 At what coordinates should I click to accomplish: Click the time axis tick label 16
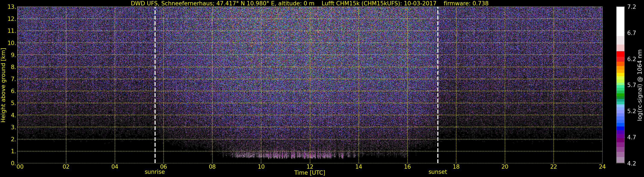click(x=407, y=167)
